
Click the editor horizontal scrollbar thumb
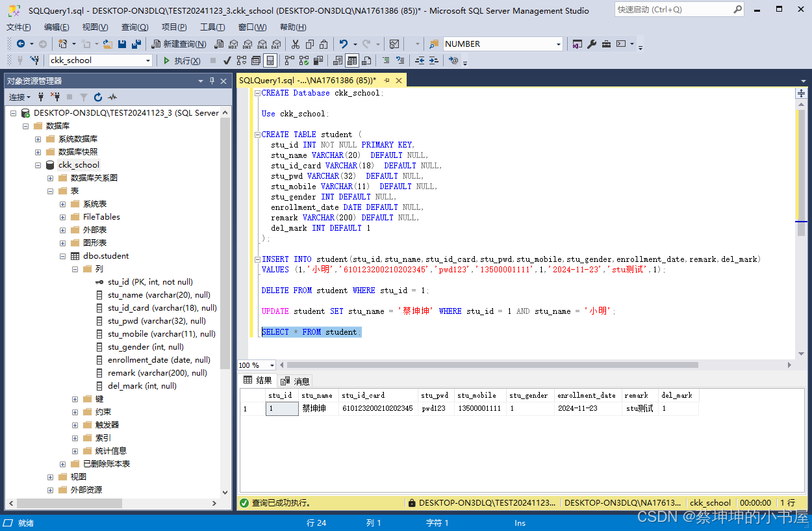coord(492,365)
